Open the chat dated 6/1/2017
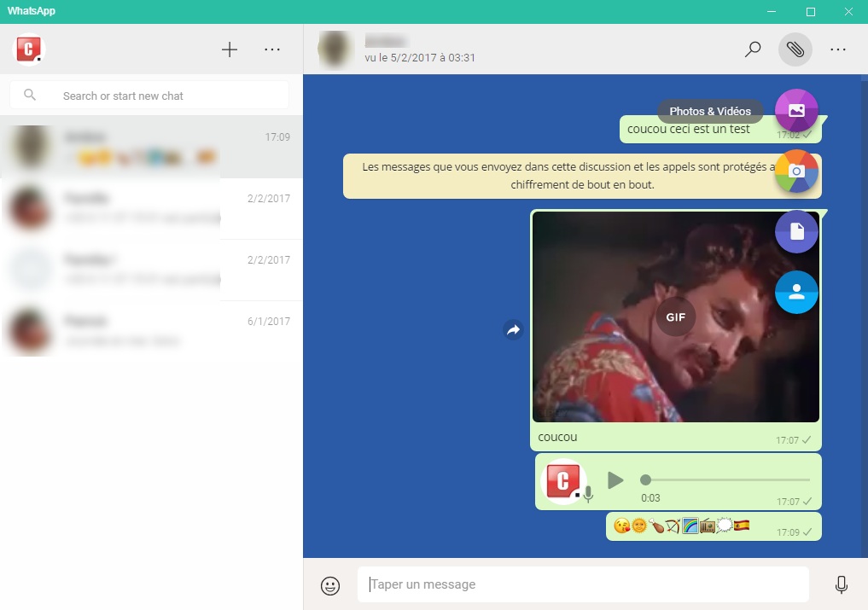 (x=151, y=331)
